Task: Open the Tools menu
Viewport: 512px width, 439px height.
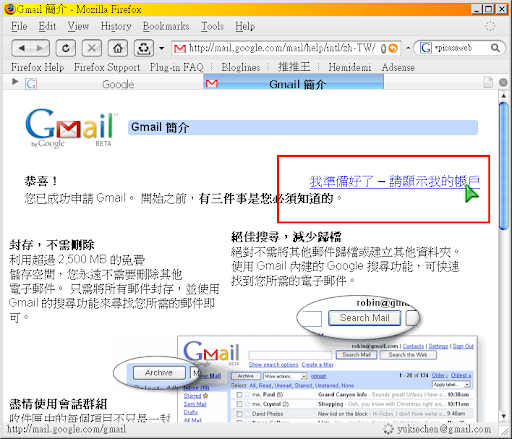Action: point(212,26)
